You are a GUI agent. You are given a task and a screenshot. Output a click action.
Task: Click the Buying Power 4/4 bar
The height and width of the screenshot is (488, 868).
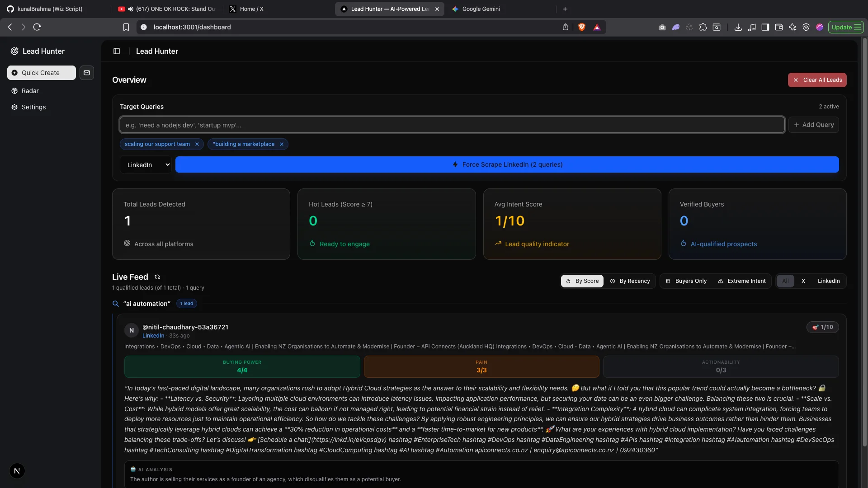(242, 366)
